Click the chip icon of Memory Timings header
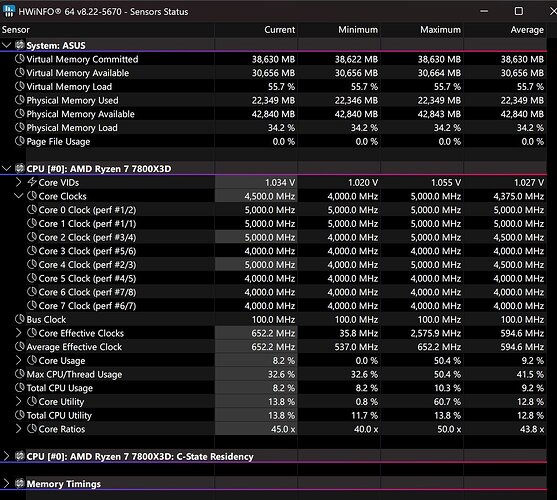Image resolution: width=557 pixels, height=500 pixels. [20, 483]
